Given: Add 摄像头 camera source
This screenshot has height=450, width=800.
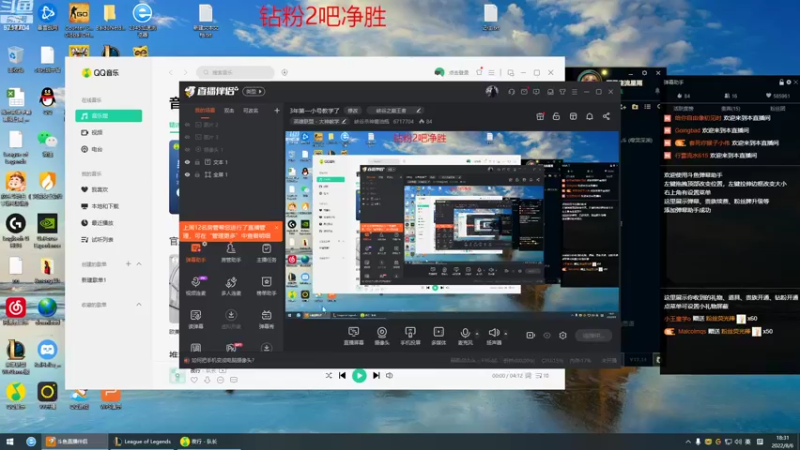Looking at the screenshot, I should (x=382, y=336).
